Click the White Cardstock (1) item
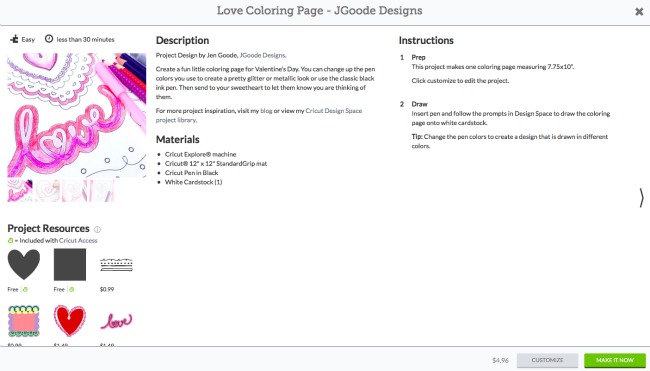Viewport: 650px width, 371px height. point(194,182)
